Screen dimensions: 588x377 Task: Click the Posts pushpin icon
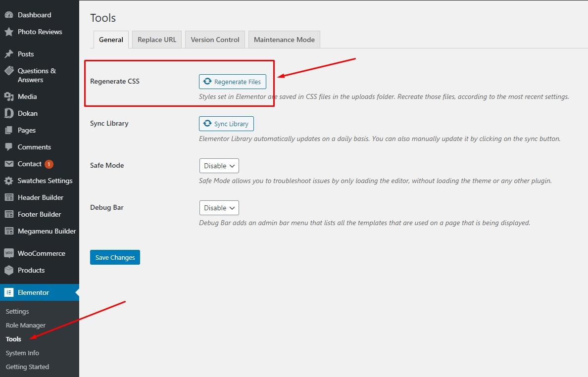point(9,54)
